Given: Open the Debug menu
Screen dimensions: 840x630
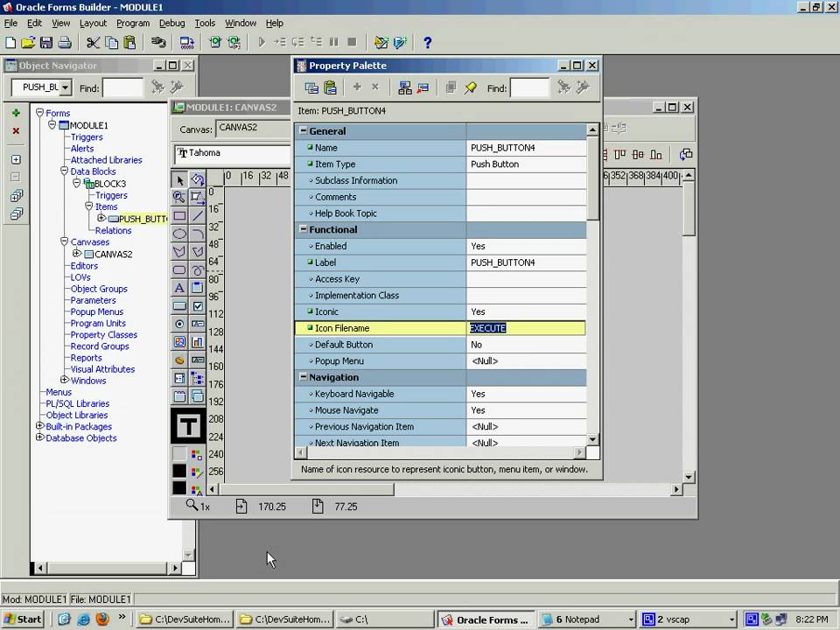Looking at the screenshot, I should (x=172, y=23).
